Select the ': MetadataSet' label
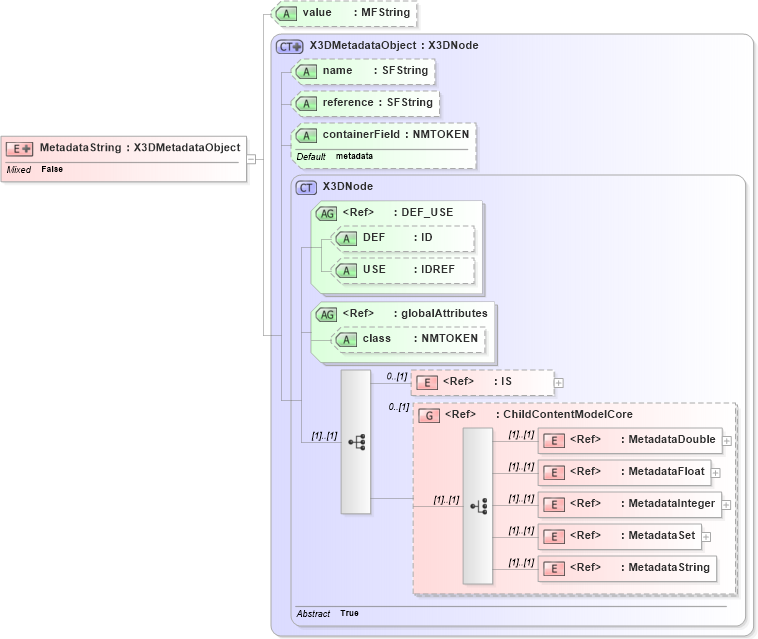758x639 pixels. click(658, 535)
